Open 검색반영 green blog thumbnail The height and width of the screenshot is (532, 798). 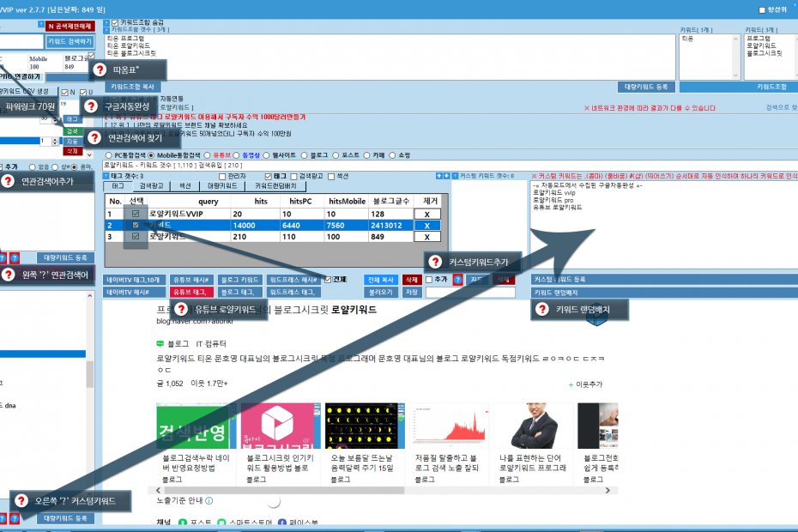click(x=196, y=426)
